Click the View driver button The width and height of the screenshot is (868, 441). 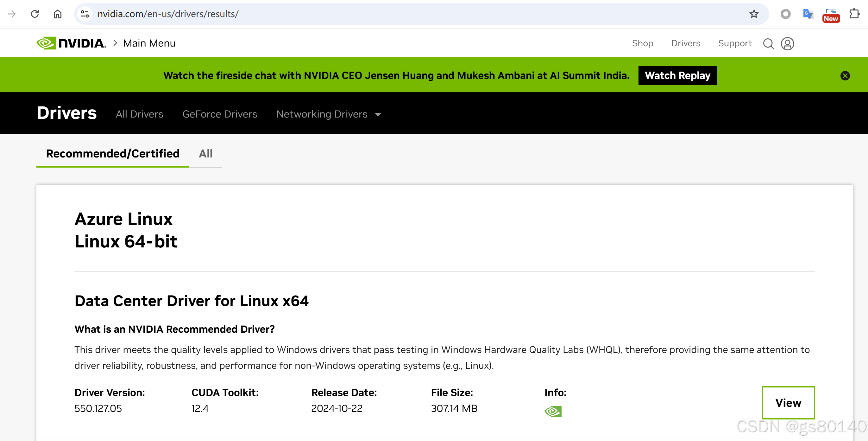click(x=788, y=403)
